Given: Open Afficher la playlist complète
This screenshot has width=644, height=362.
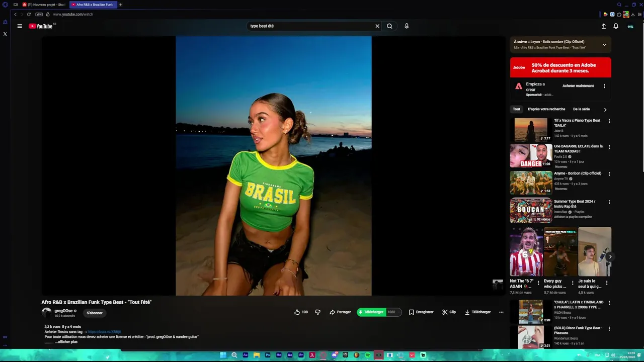Looking at the screenshot, I should pyautogui.click(x=573, y=217).
